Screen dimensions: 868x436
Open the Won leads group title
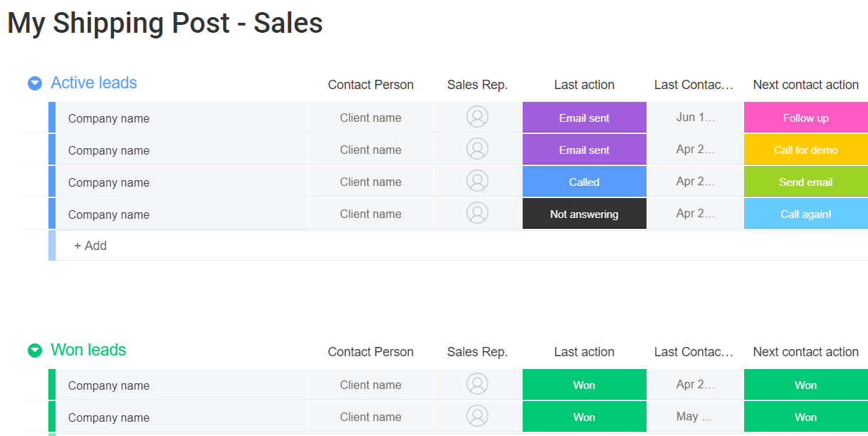point(88,350)
